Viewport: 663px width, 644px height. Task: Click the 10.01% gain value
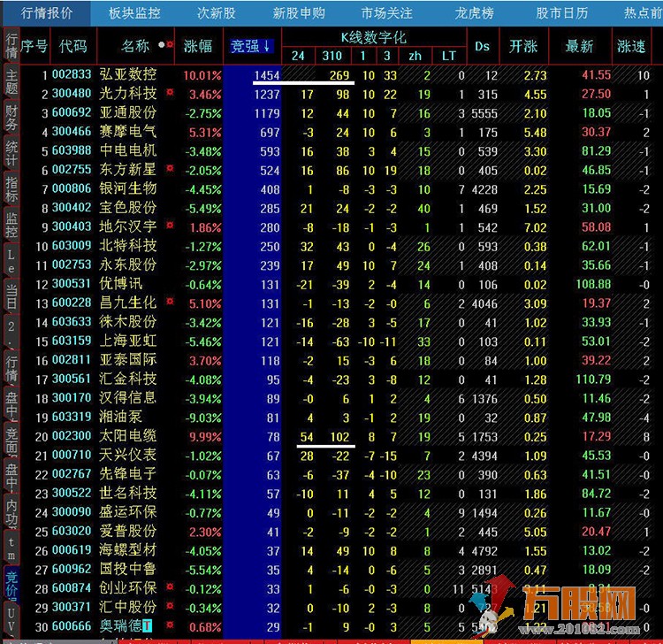click(202, 76)
